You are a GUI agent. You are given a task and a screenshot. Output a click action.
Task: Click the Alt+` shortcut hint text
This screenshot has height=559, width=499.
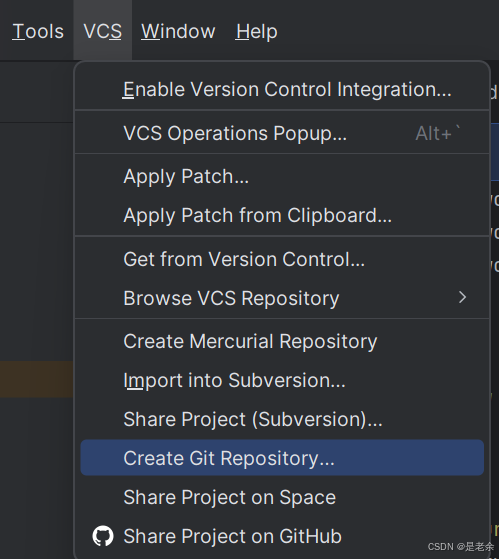pos(438,133)
